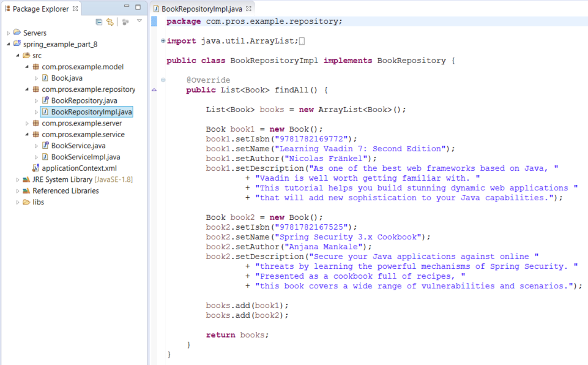Select BookServiceImpl.java in the tree

86,157
